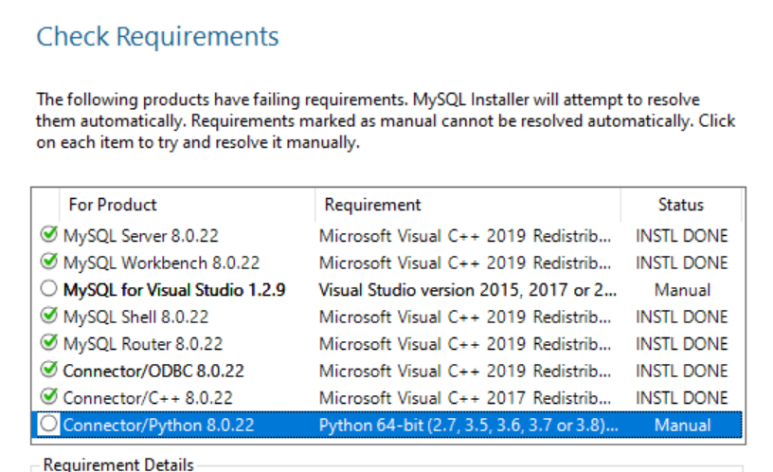Click the Manual status for Connector/Python
Image resolution: width=773 pixels, height=472 pixels.
[682, 425]
